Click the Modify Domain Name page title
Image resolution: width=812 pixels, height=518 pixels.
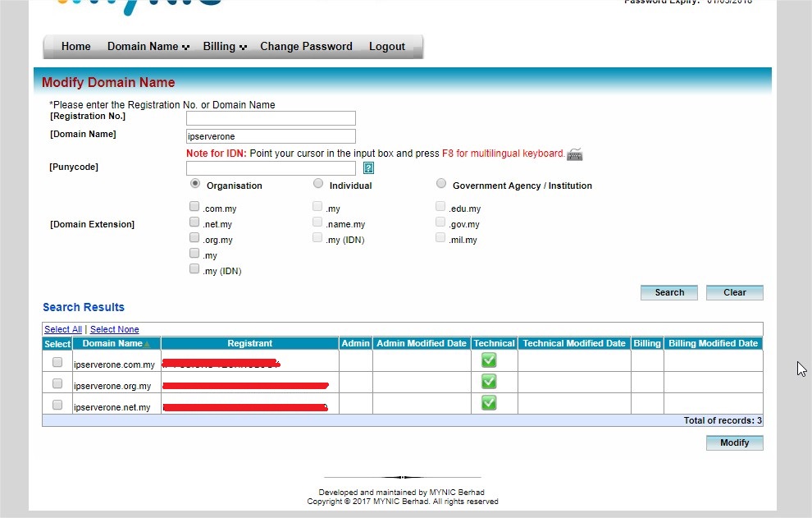[x=108, y=82]
